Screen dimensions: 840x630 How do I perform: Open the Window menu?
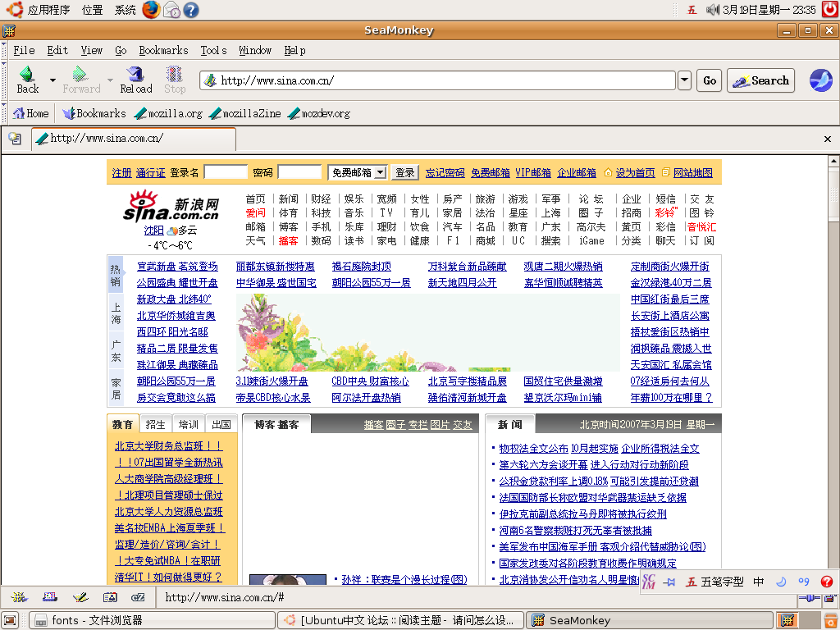(x=255, y=50)
